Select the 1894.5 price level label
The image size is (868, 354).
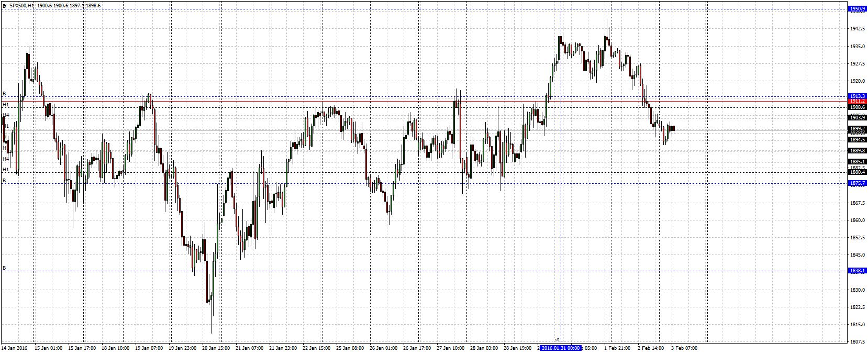click(x=857, y=140)
